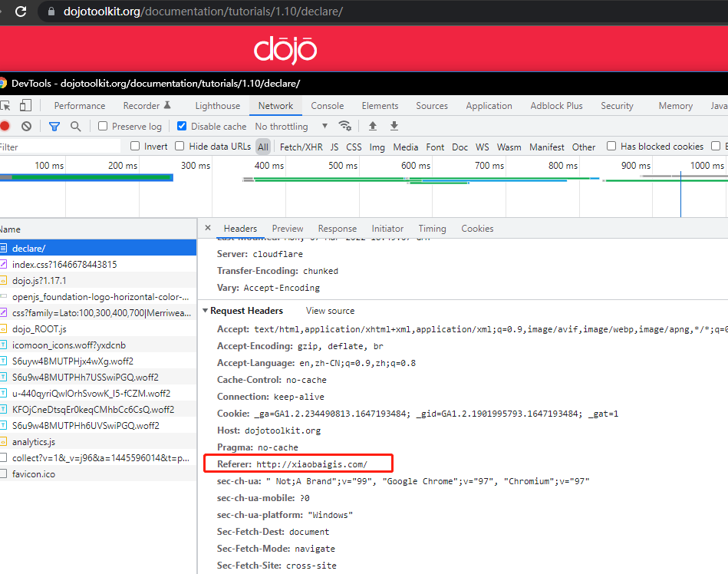The height and width of the screenshot is (574, 728).
Task: View the Cookies detail tab
Action: [x=477, y=229]
